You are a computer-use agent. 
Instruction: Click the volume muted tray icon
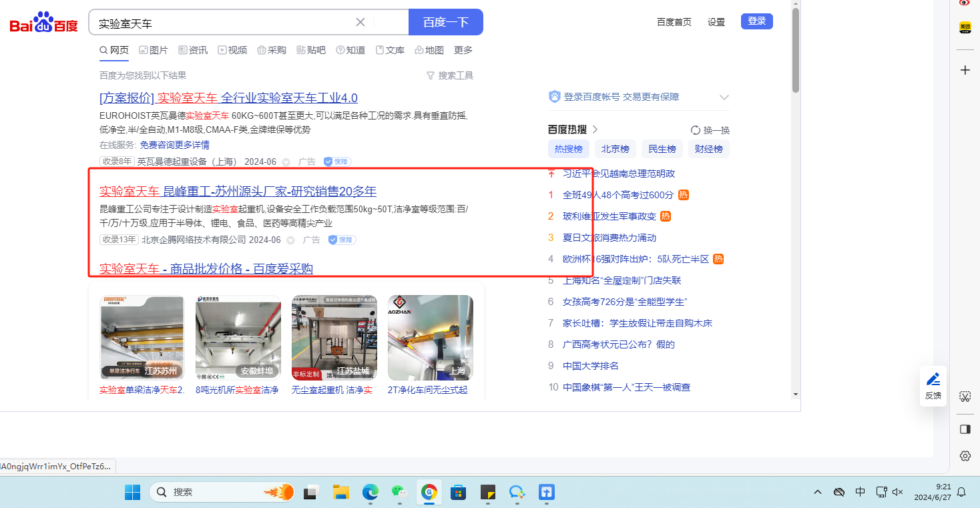click(x=898, y=492)
